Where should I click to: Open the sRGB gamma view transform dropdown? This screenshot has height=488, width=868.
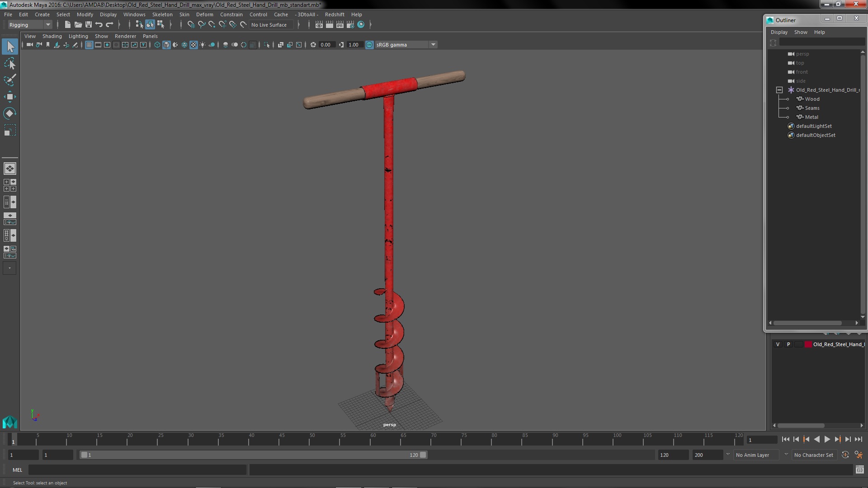click(406, 45)
